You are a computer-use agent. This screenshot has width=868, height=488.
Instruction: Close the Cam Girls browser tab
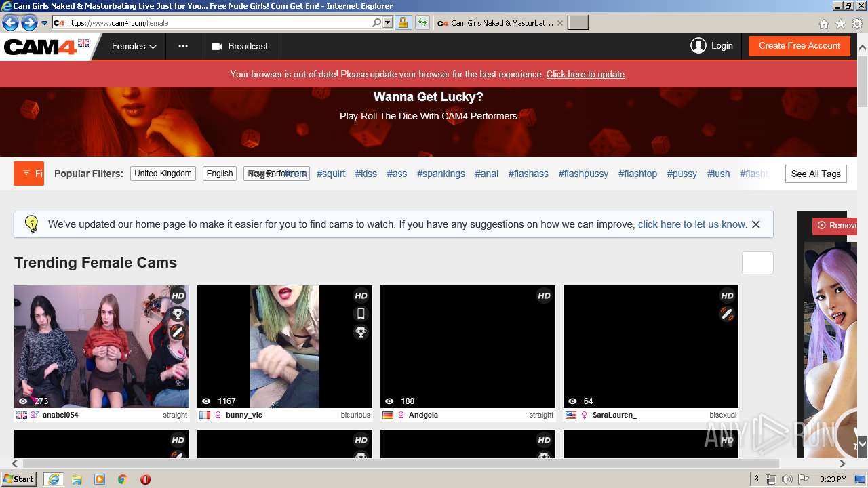pyautogui.click(x=559, y=23)
